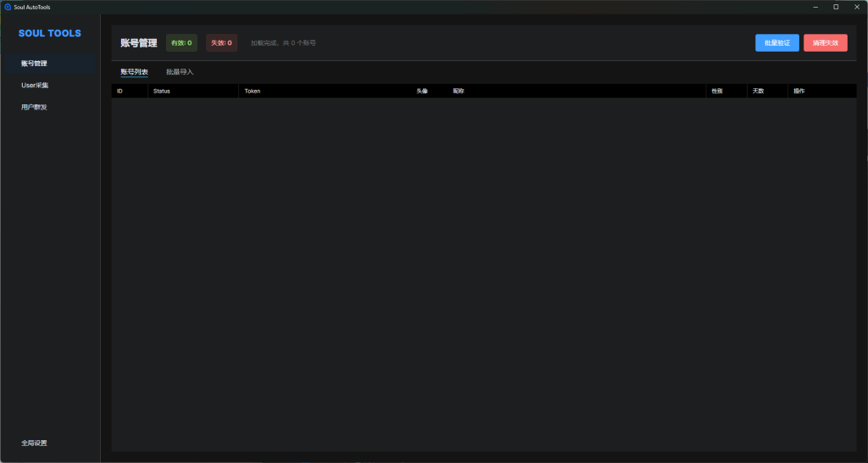The width and height of the screenshot is (868, 463).
Task: Click the Token column header
Action: (x=253, y=91)
